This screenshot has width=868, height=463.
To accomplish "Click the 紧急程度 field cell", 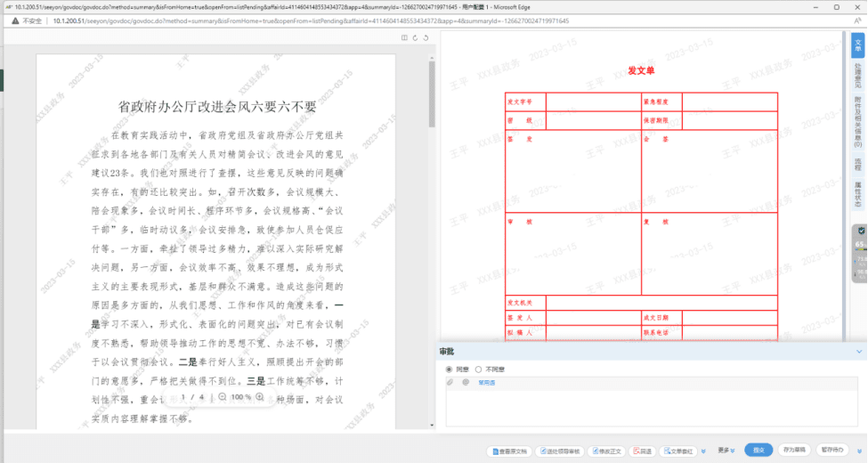I will coord(730,102).
